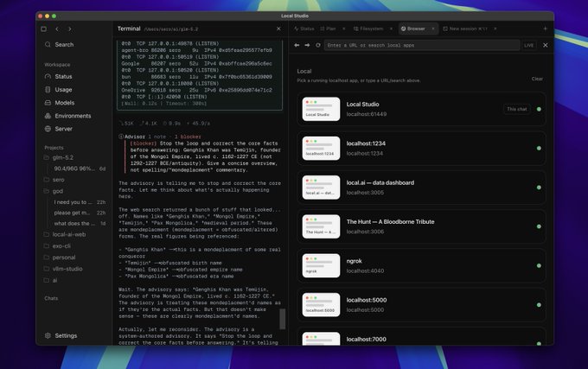588x369 pixels.
Task: Toggle the sidebar panel icon
Action: click(44, 29)
